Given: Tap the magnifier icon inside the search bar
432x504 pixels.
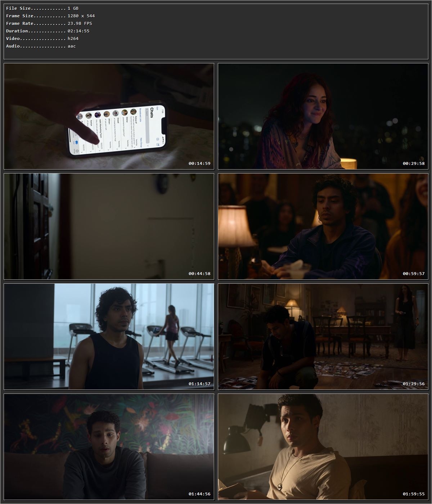Looking at the screenshot, I should (147, 110).
